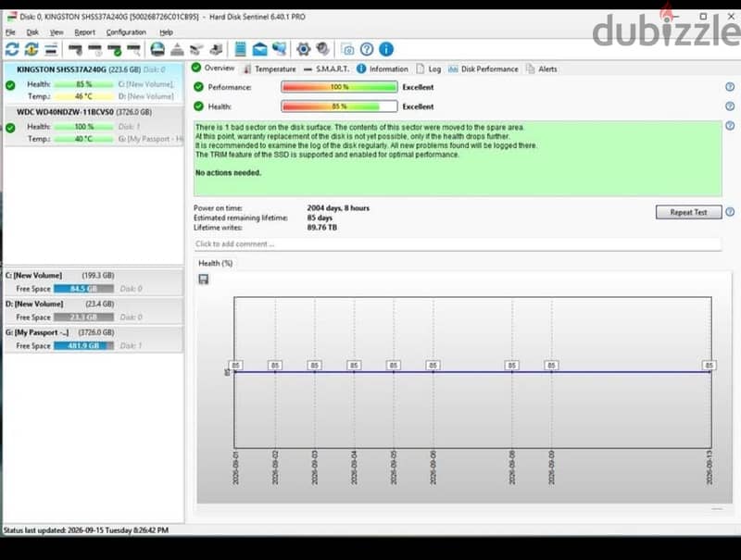Select the D: [New Volume] partition row

pos(94,310)
